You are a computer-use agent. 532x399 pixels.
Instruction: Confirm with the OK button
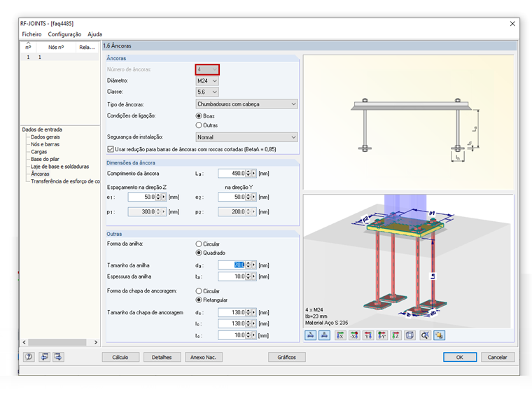pyautogui.click(x=460, y=357)
